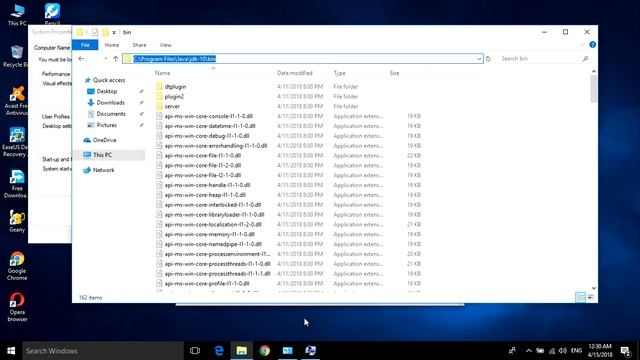
Task: Go back with the Back arrow
Action: 81,59
